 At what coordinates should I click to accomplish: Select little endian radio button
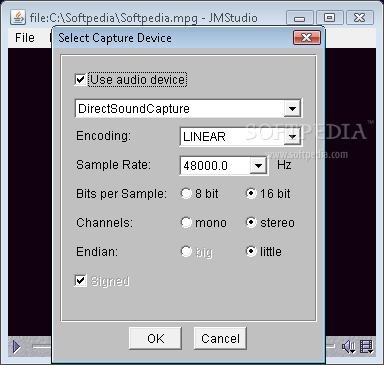(251, 252)
